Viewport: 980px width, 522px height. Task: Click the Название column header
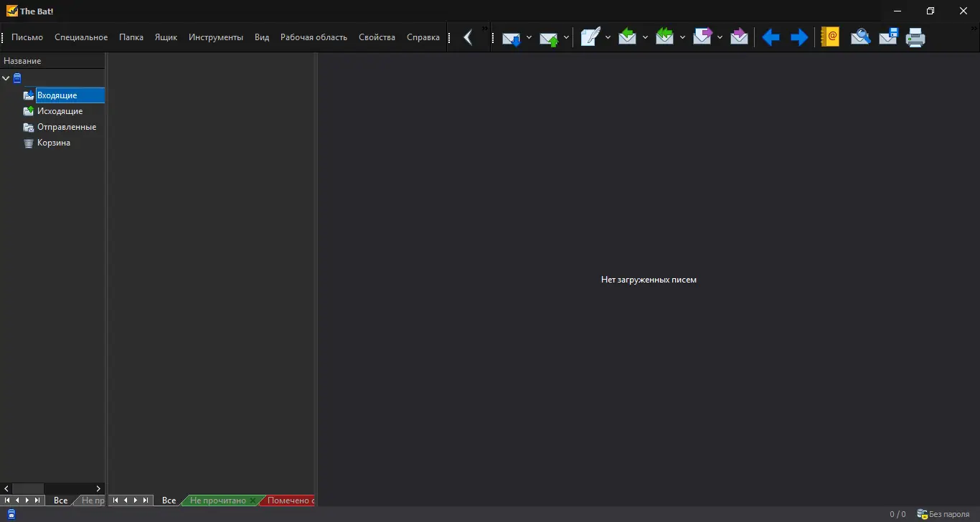coord(52,61)
